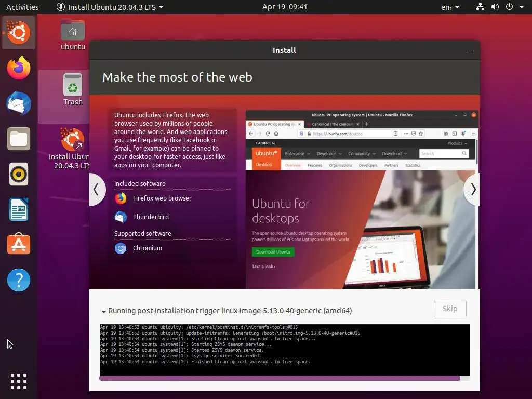Open the ubuntu home folder on the desktop
The width and height of the screenshot is (532, 399).
pyautogui.click(x=73, y=35)
